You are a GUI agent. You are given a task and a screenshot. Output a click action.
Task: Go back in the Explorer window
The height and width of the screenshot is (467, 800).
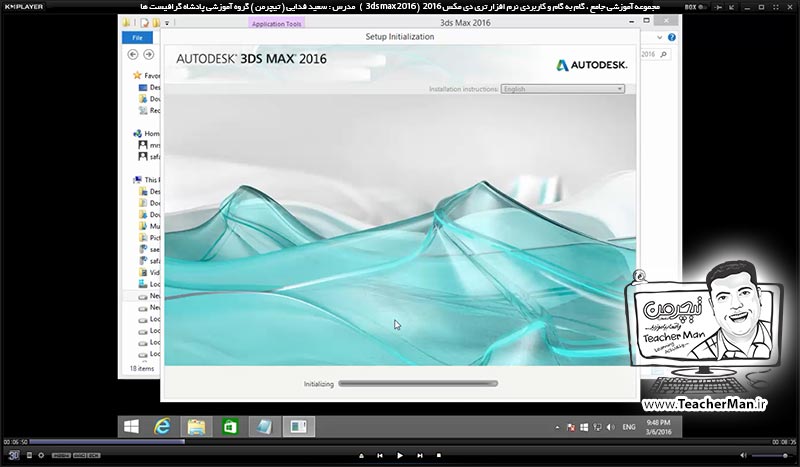tap(133, 54)
